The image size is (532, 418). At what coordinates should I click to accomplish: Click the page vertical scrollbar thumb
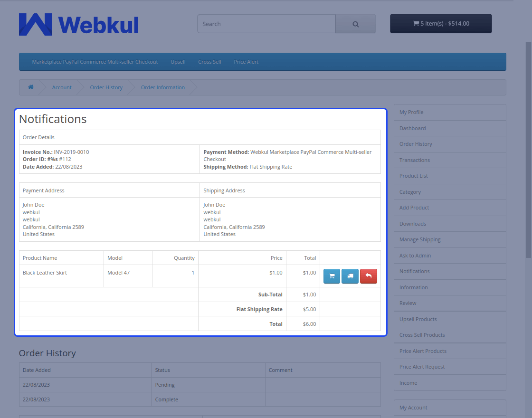tap(528, 150)
